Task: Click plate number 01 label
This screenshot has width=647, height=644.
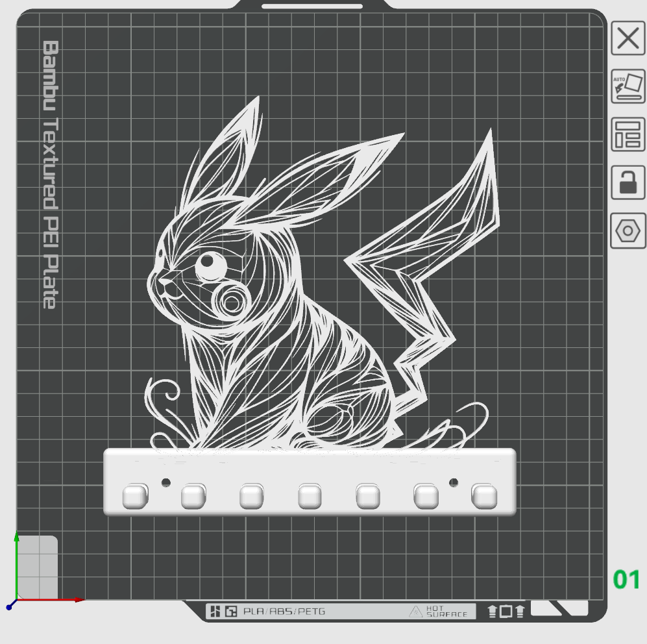Action: [626, 579]
